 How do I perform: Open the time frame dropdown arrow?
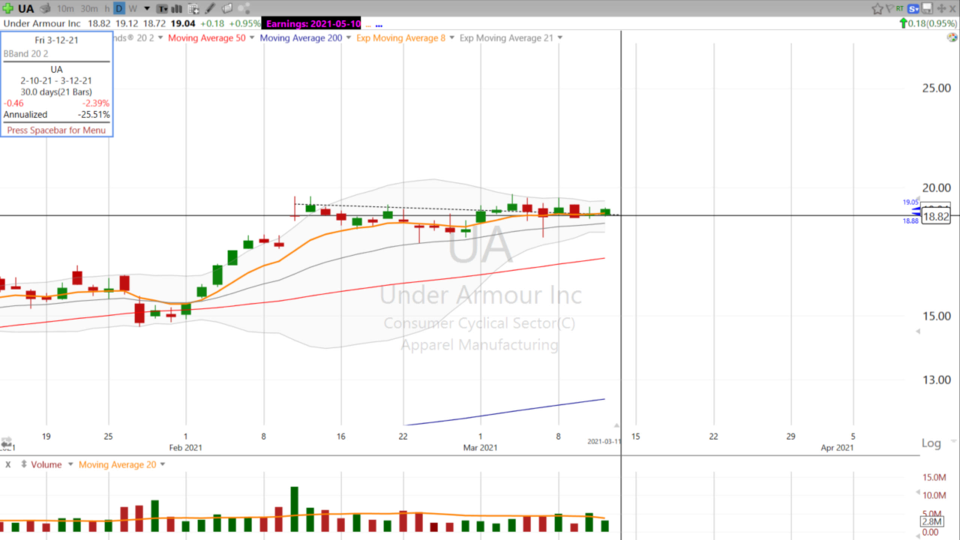(147, 9)
